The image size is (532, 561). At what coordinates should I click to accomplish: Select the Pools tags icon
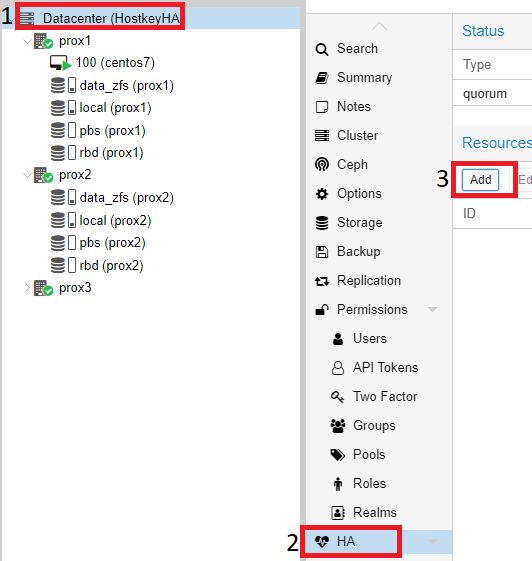click(x=337, y=455)
